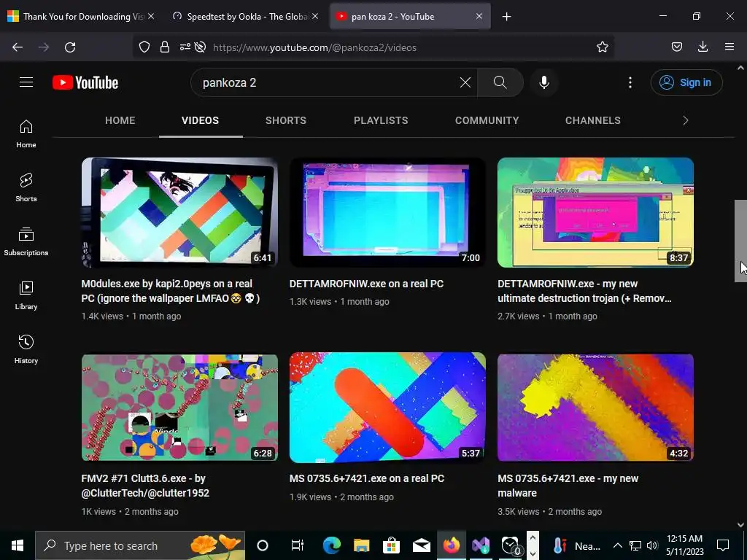The image size is (747, 560).
Task: Reload the page with the refresh icon
Action: click(70, 47)
